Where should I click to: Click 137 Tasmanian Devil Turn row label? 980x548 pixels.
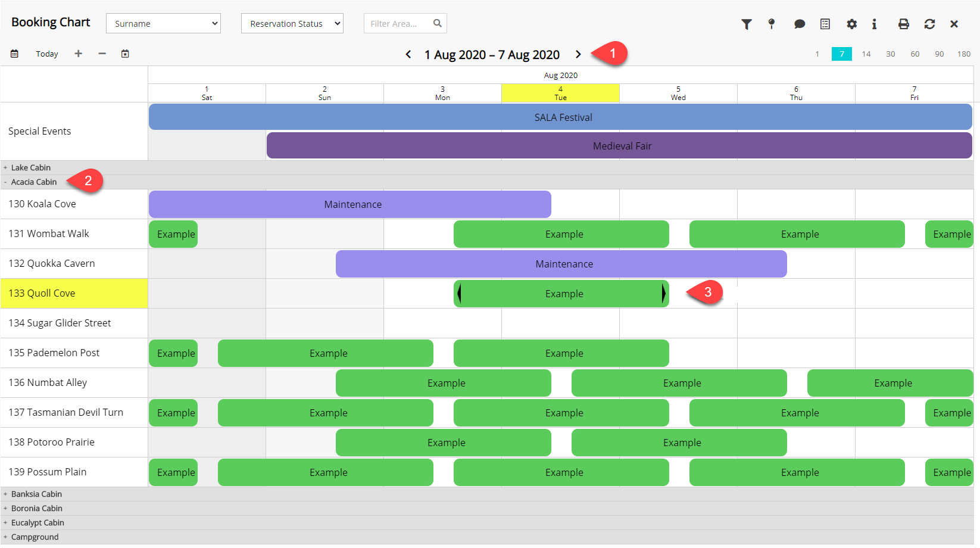click(x=66, y=412)
